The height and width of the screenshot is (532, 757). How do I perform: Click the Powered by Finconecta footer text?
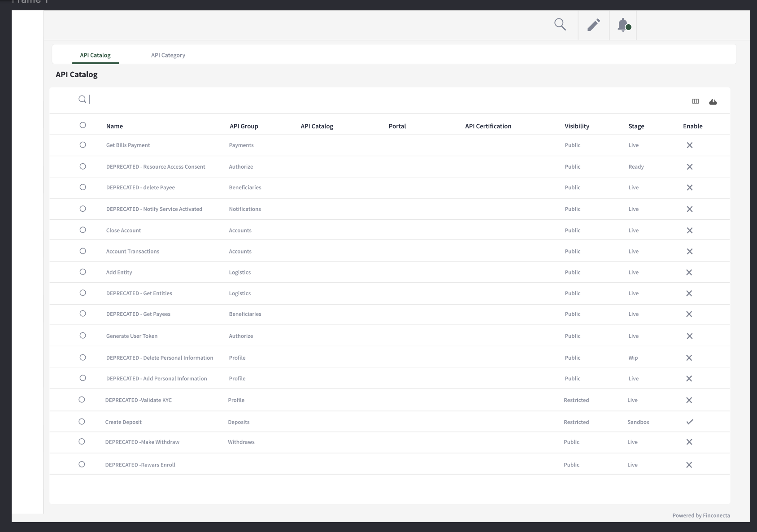[701, 515]
